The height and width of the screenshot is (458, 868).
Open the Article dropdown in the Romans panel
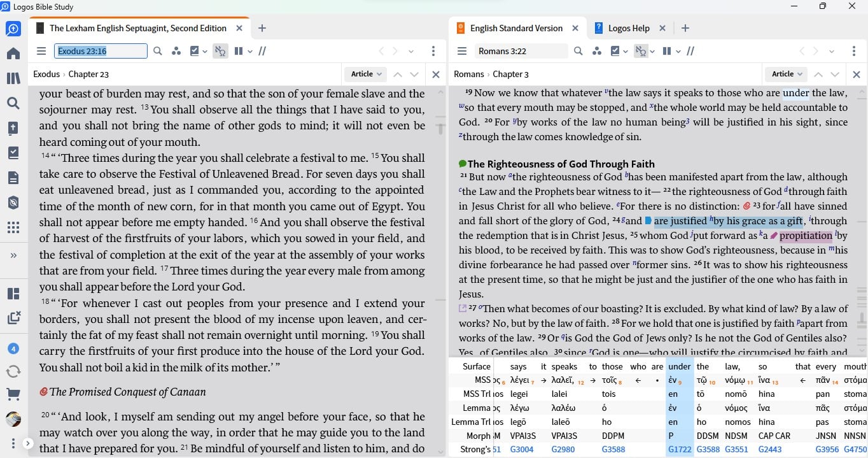click(x=787, y=75)
